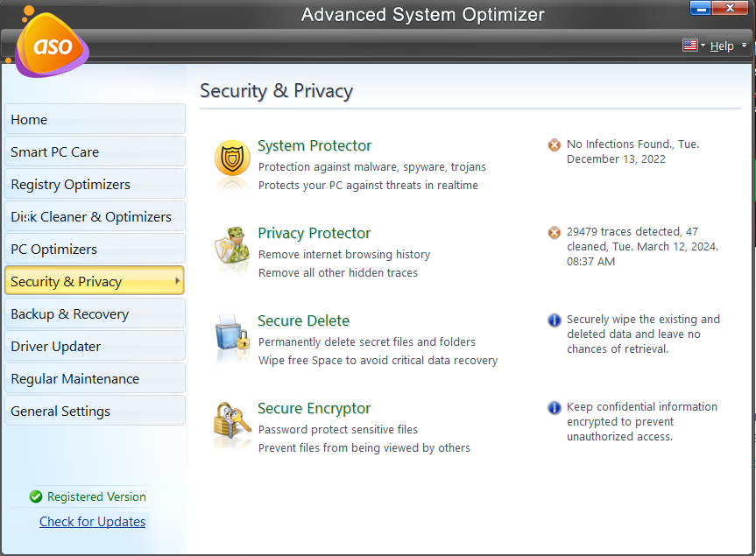Click the Home navigation item
The image size is (756, 556).
point(29,119)
